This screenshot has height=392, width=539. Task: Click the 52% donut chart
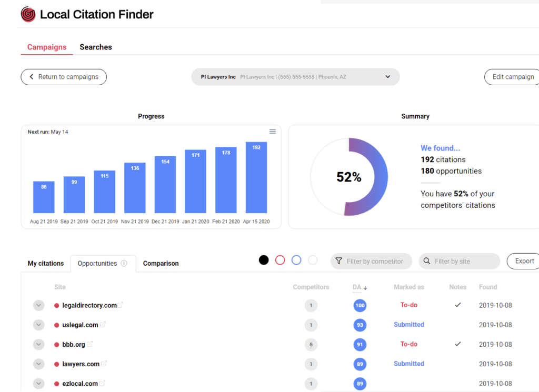point(349,177)
